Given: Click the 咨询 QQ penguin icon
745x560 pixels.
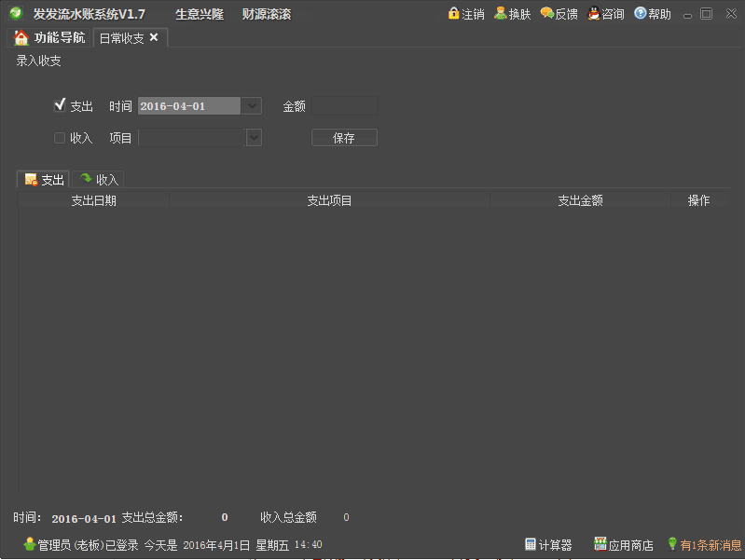Looking at the screenshot, I should (594, 14).
